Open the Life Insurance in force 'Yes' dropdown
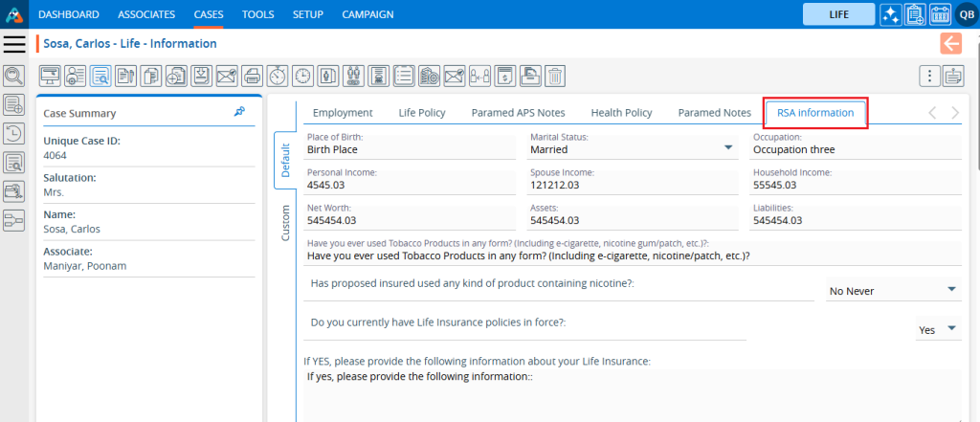The width and height of the screenshot is (980, 422). click(x=951, y=328)
